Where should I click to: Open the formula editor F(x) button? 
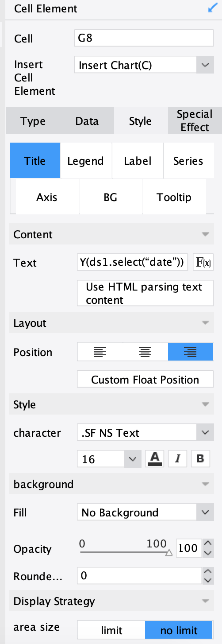coord(203,262)
